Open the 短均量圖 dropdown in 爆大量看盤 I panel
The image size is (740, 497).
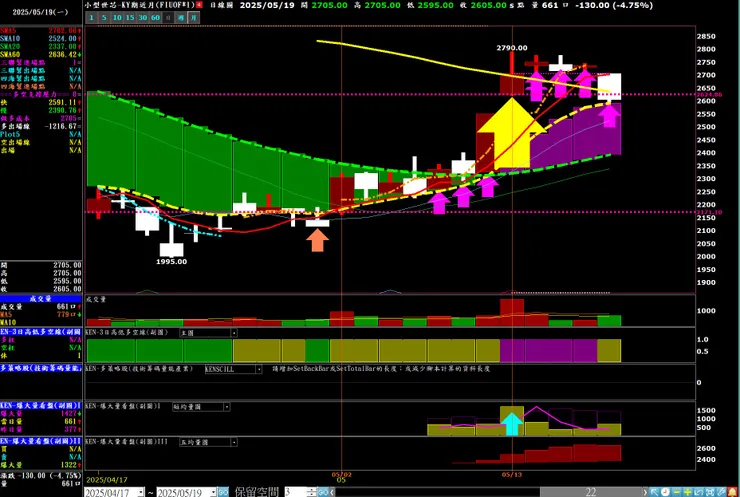pos(227,407)
